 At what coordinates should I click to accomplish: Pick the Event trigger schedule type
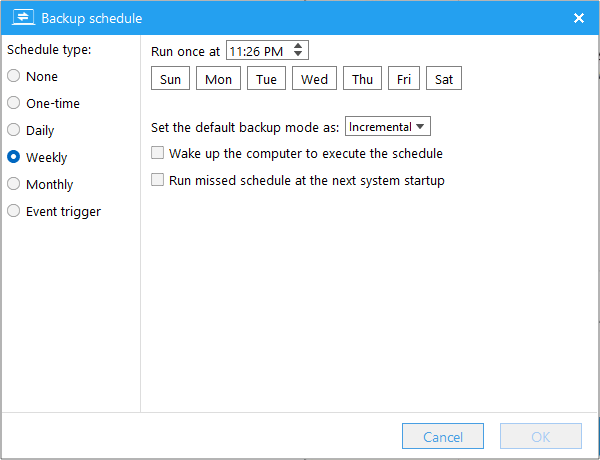[x=14, y=211]
